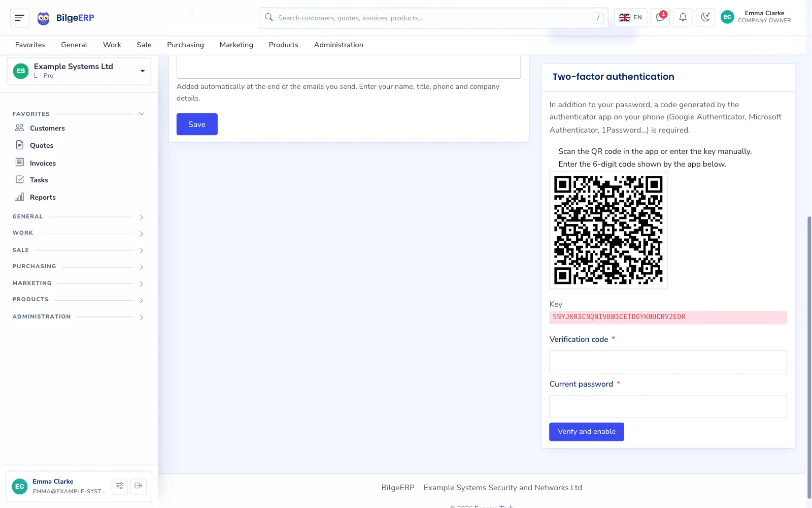Click the ES company avatar
The width and height of the screenshot is (812, 508).
21,71
